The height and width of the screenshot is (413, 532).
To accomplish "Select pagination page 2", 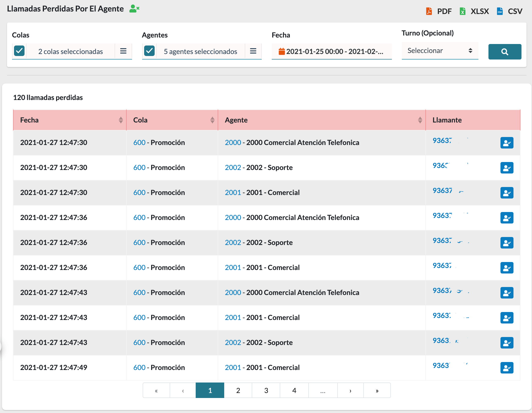I will click(x=238, y=390).
